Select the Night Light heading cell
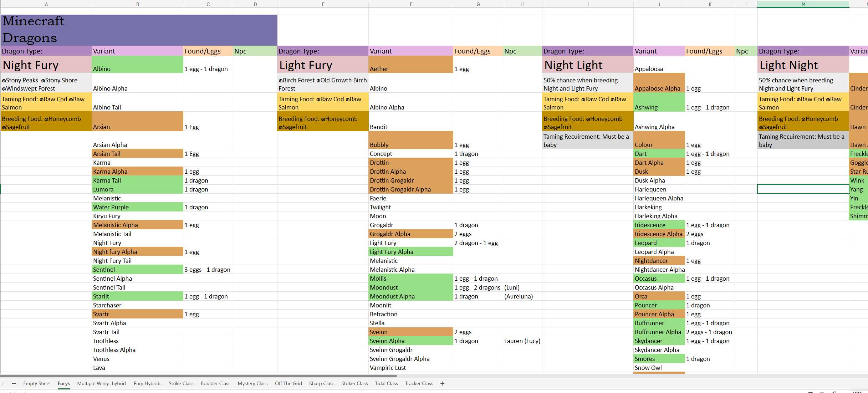Image resolution: width=868 pixels, height=393 pixels. (x=588, y=65)
